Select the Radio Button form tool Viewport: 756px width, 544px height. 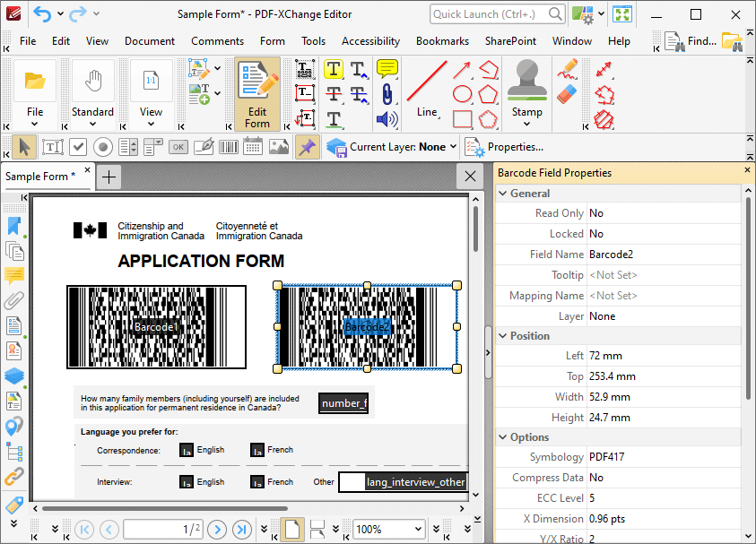103,147
